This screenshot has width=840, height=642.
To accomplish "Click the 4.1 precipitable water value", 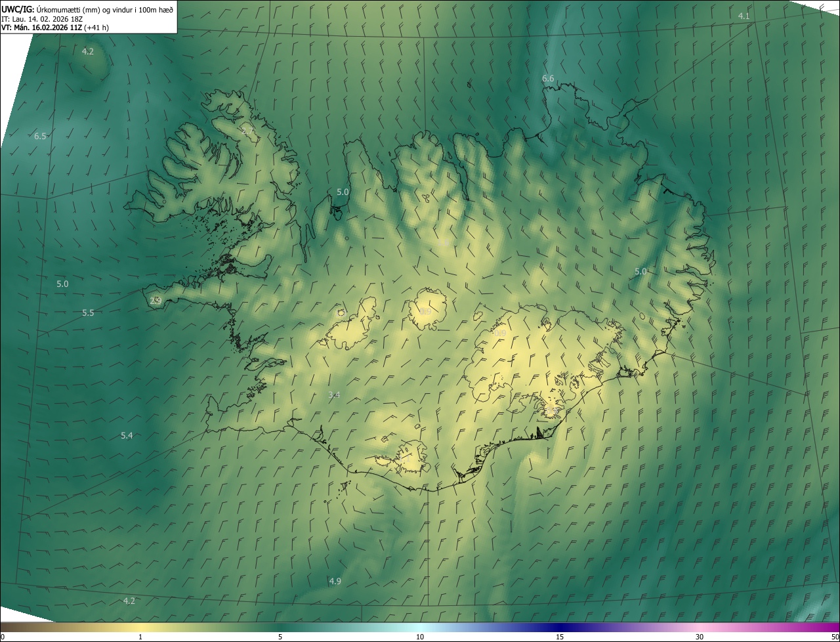I will (744, 16).
